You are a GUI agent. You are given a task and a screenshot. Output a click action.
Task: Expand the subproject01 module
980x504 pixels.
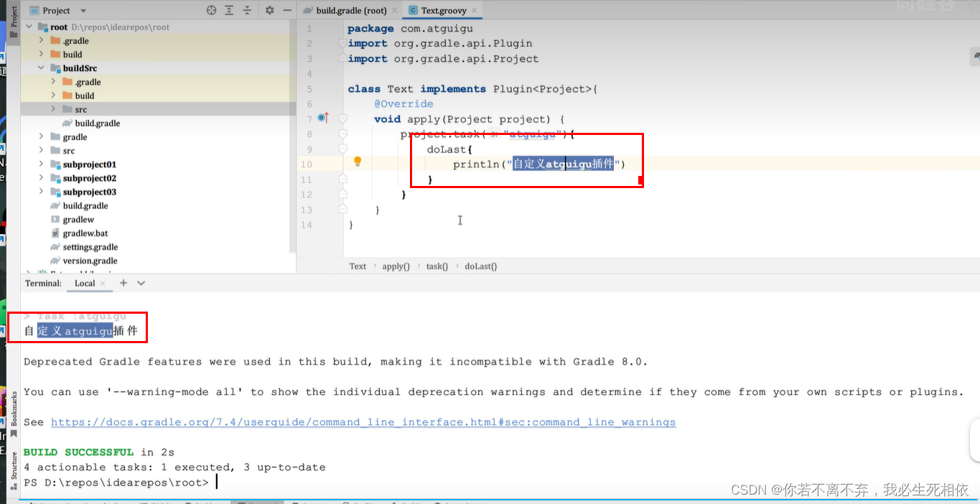(42, 164)
